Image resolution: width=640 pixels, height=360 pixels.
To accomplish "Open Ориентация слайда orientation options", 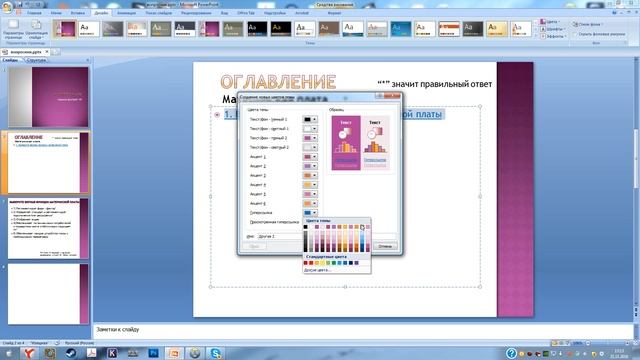I will pos(36,29).
